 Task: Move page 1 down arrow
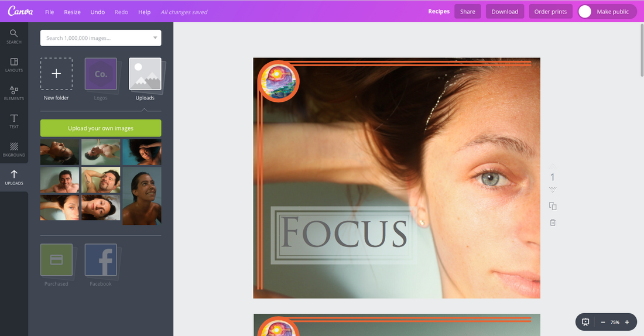click(x=553, y=190)
